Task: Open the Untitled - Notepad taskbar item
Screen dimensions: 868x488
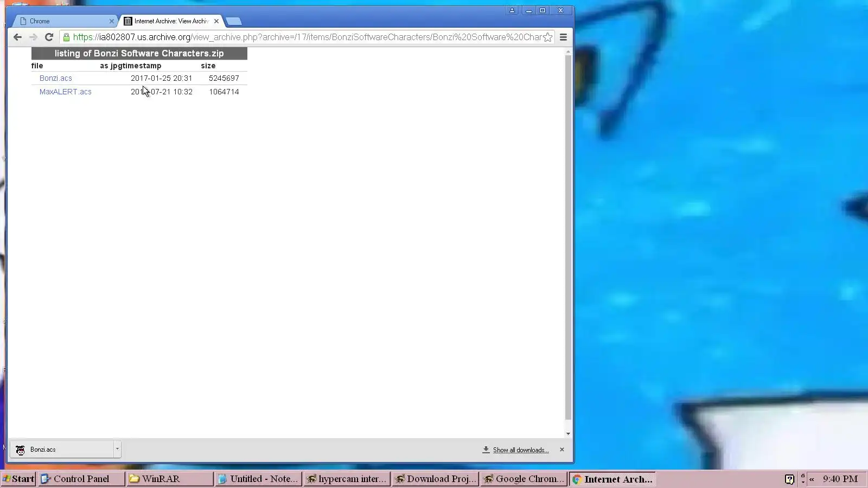Action: click(258, 479)
